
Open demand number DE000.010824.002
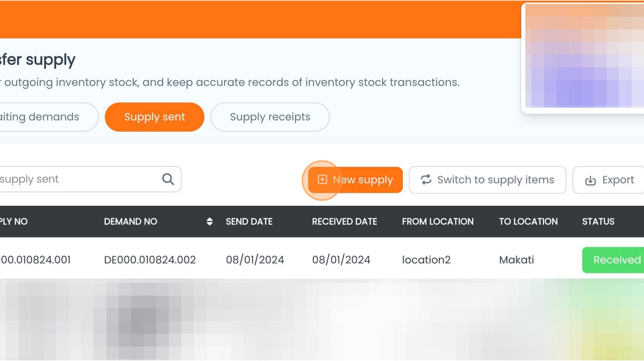(x=149, y=260)
